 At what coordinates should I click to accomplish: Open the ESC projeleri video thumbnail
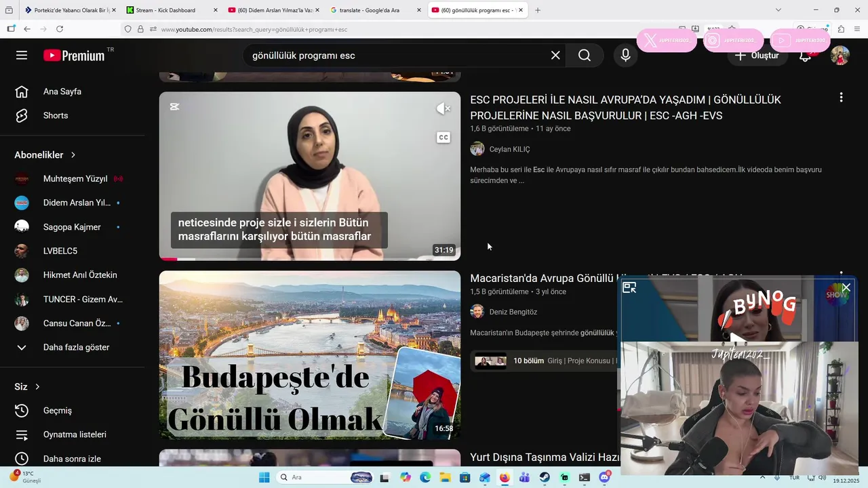pyautogui.click(x=310, y=176)
